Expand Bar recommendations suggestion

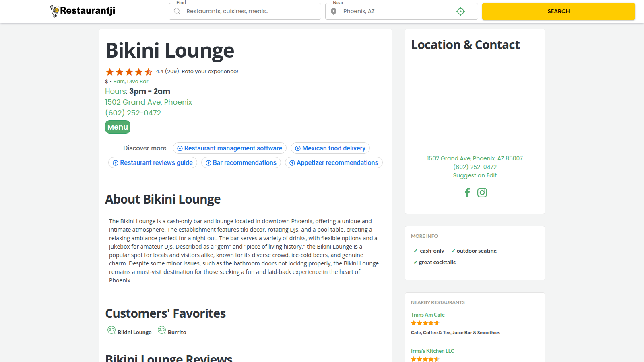coord(241,162)
